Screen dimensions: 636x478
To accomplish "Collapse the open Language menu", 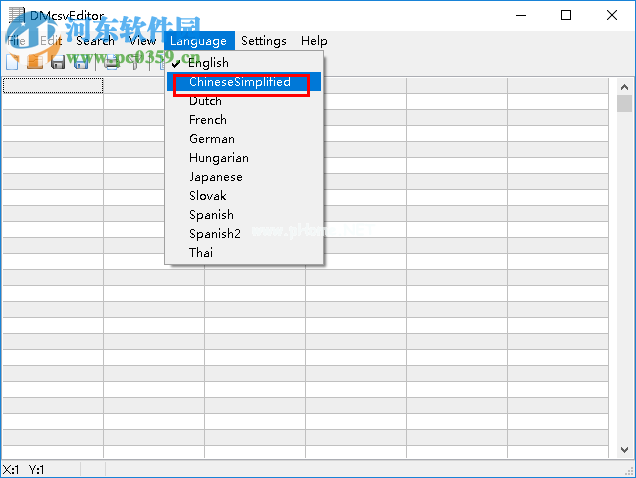I will tap(199, 41).
